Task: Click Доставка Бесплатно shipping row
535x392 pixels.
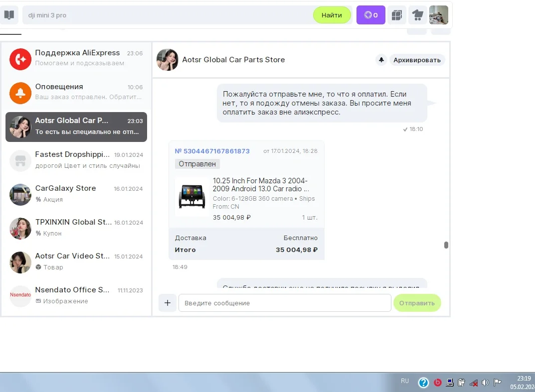Action: pyautogui.click(x=246, y=238)
